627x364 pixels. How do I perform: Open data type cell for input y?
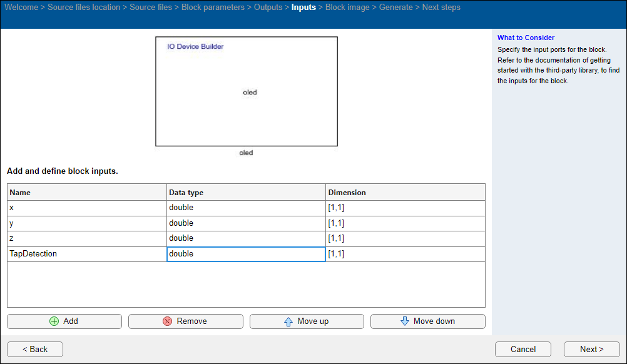point(245,223)
